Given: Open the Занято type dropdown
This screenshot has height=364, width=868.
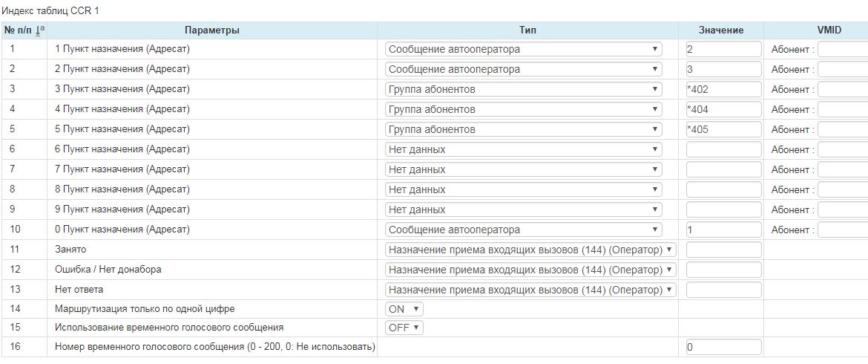Looking at the screenshot, I should (x=530, y=250).
